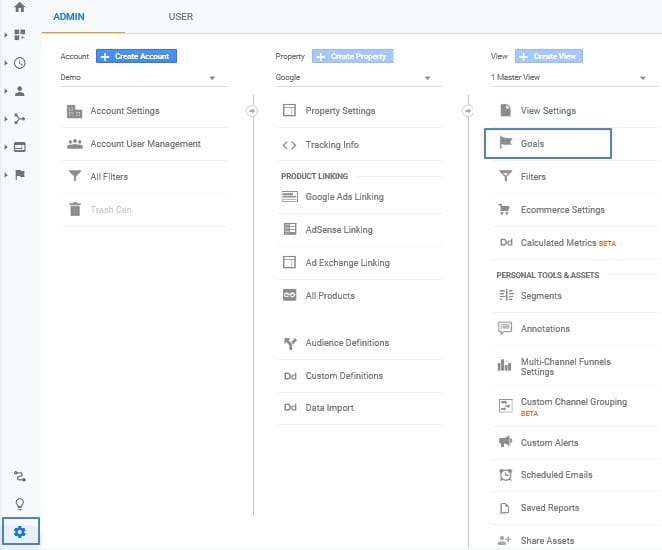Click the Realtime clock icon in sidebar
662x550 pixels.
click(20, 63)
